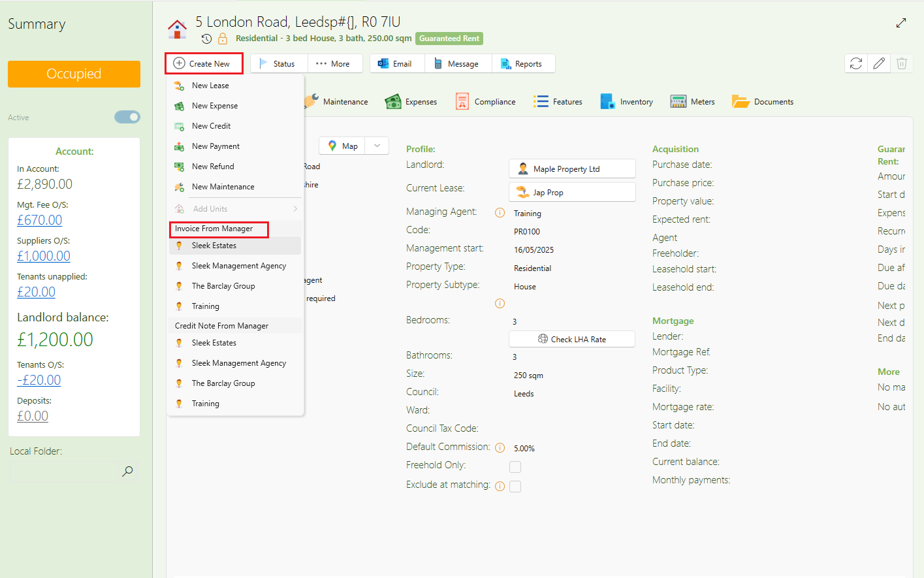The height and width of the screenshot is (578, 924).
Task: Select New Refund menu entry
Action: tap(236, 167)
